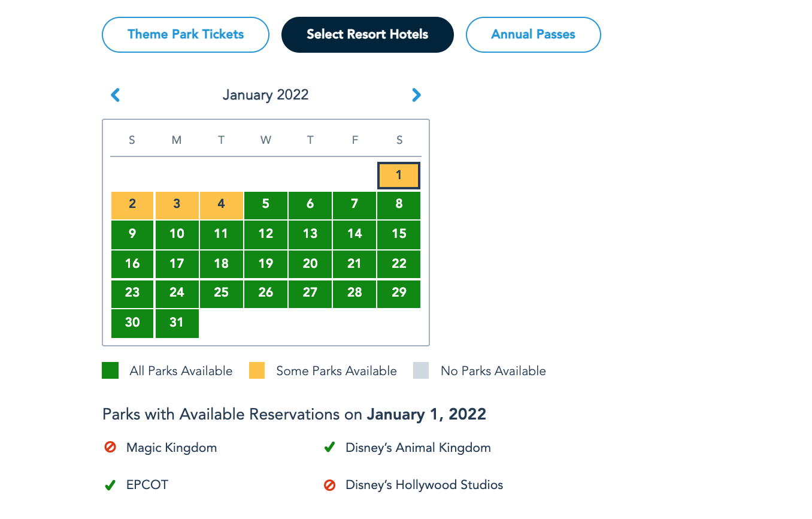Click the Magic Kingdom unavailable icon
The width and height of the screenshot is (812, 519).
click(x=110, y=447)
